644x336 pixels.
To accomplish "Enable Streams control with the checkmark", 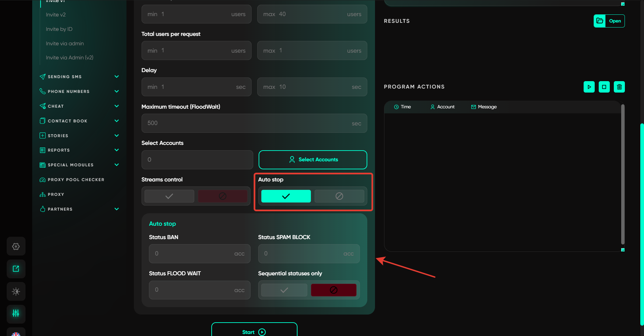I will 169,196.
